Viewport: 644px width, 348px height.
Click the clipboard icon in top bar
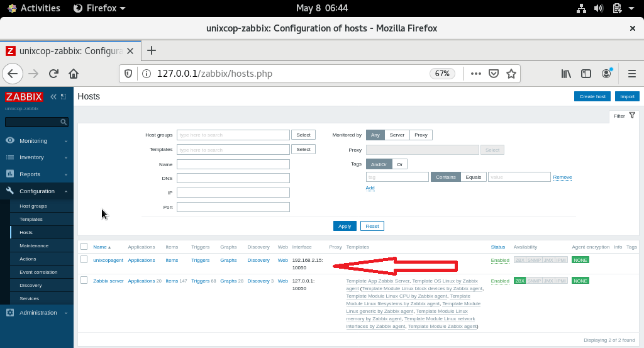[617, 8]
